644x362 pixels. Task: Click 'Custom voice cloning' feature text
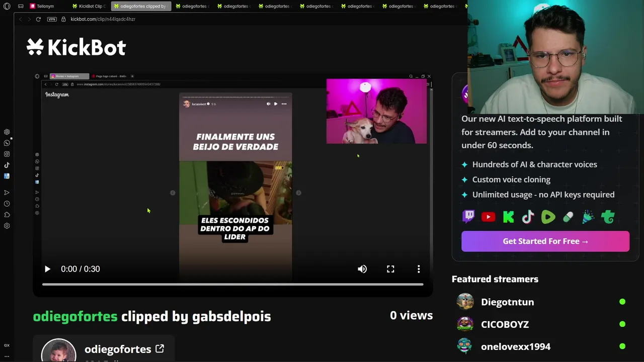[x=511, y=179]
